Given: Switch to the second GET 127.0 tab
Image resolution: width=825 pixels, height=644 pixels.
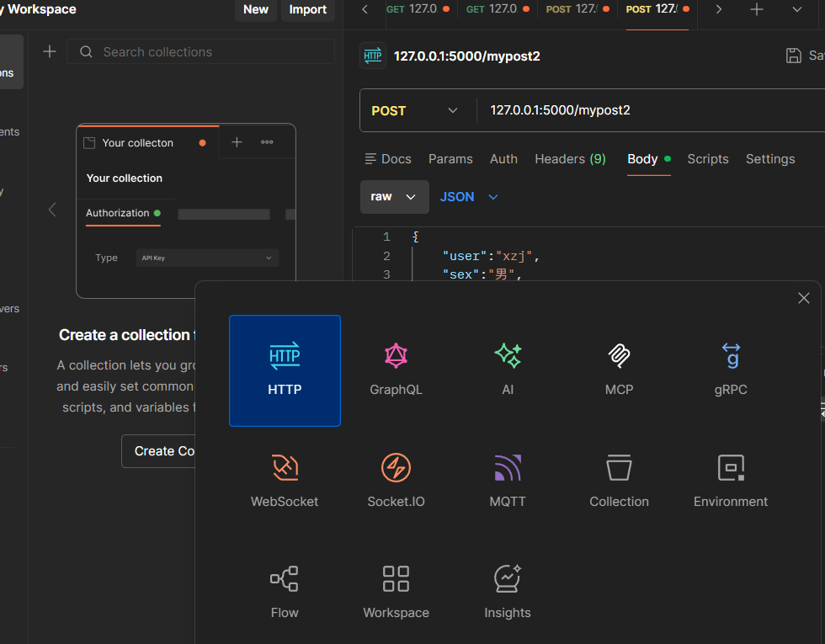Looking at the screenshot, I should click(x=498, y=9).
